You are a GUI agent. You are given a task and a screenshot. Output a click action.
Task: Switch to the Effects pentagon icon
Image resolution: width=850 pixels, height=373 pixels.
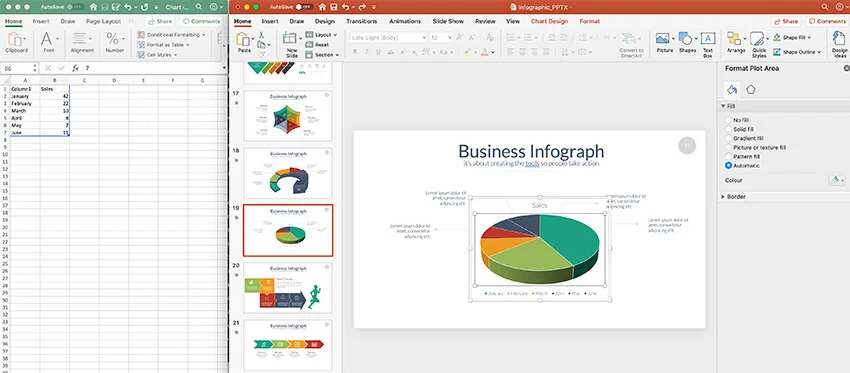[x=750, y=89]
